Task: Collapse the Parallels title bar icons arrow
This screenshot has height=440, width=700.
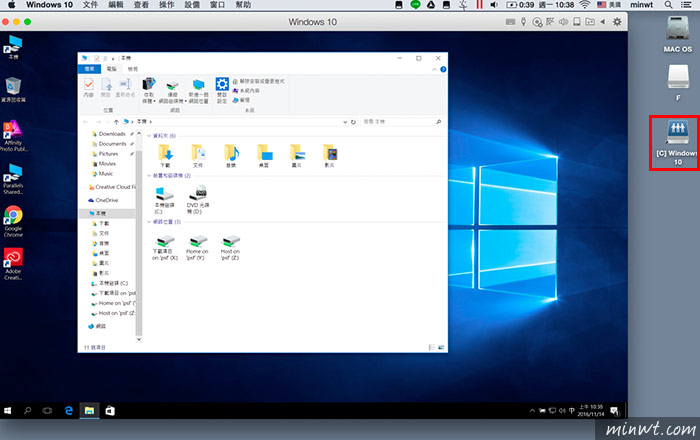Action: pyautogui.click(x=603, y=21)
